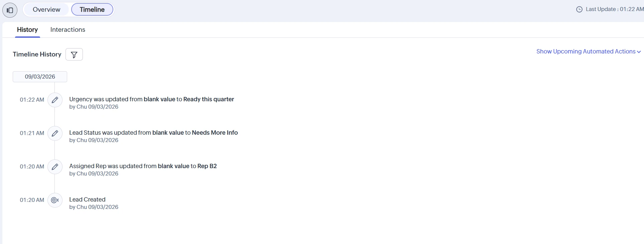Click the Lead Created entry text
The height and width of the screenshot is (244, 644).
(x=87, y=200)
